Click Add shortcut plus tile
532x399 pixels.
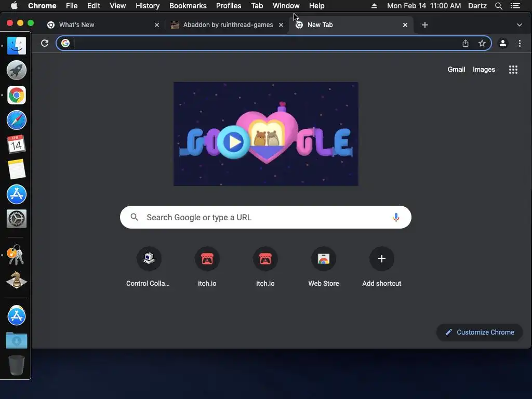click(382, 259)
